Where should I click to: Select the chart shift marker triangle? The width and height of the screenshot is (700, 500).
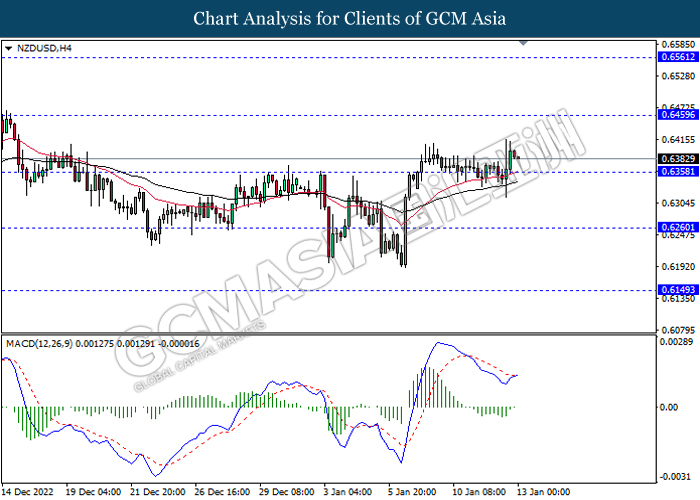(523, 43)
